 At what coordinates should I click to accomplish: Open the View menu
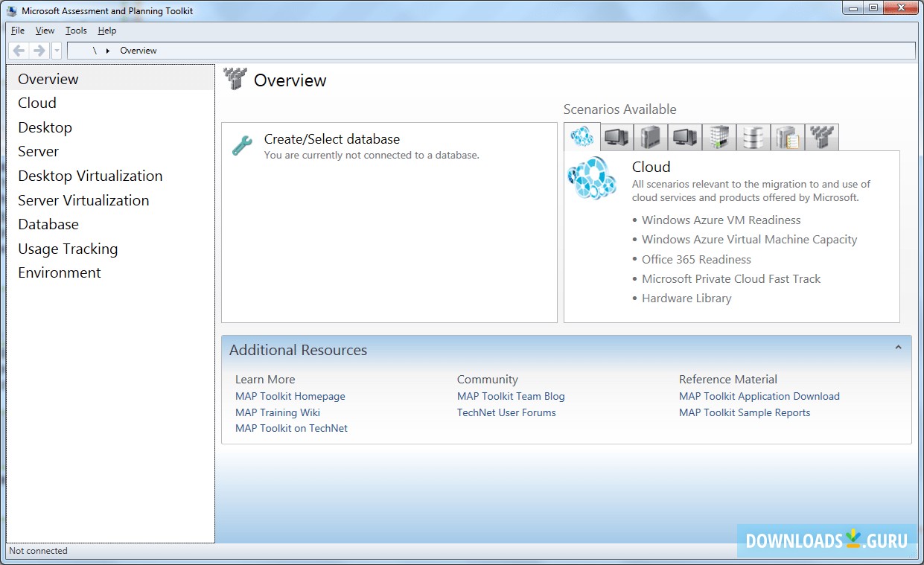(x=45, y=31)
